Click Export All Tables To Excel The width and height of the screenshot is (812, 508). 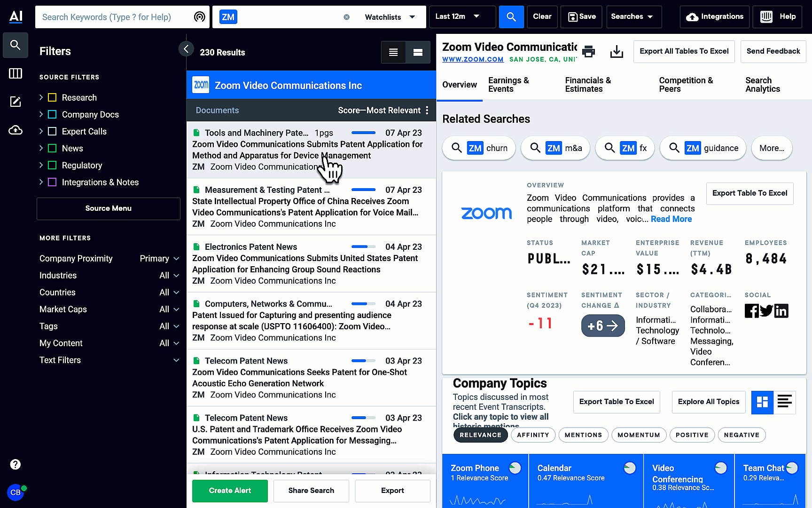684,51
